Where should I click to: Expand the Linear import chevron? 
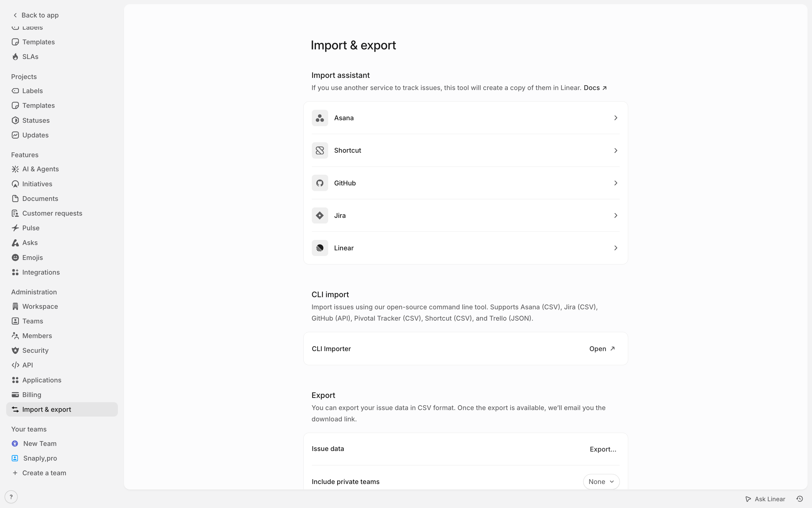click(616, 248)
